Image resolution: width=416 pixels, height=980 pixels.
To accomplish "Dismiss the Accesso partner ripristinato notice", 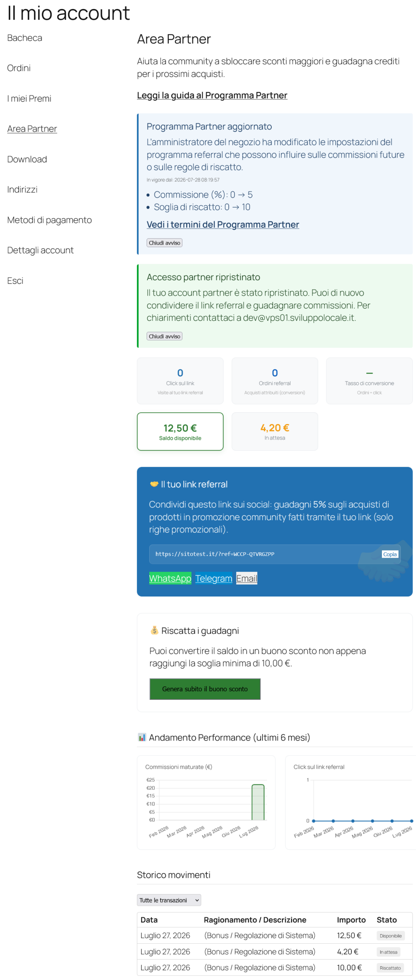I will pyautogui.click(x=164, y=336).
